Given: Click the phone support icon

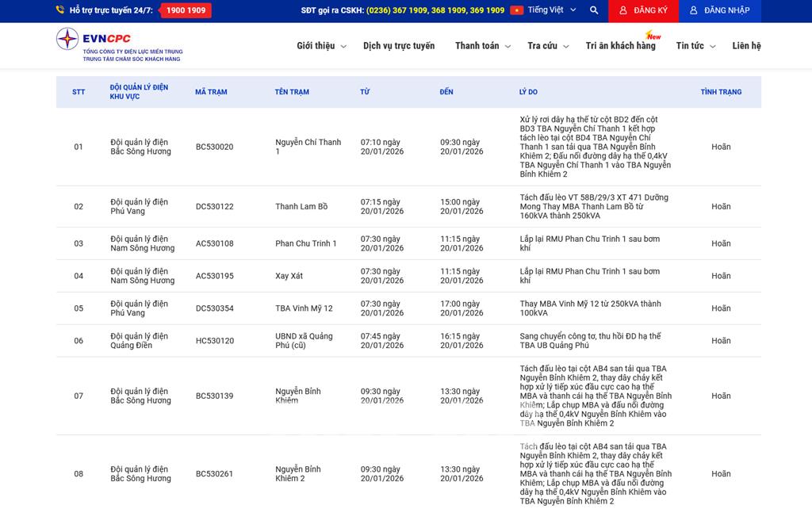Looking at the screenshot, I should (60, 10).
